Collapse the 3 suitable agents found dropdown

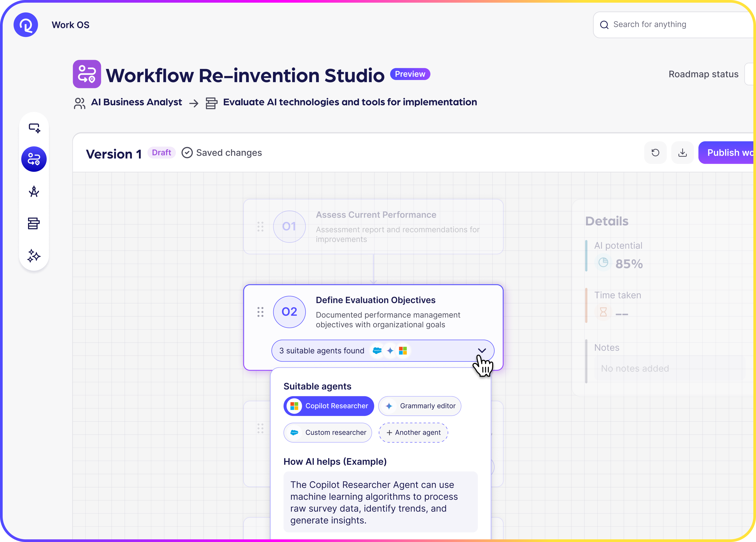click(x=482, y=350)
